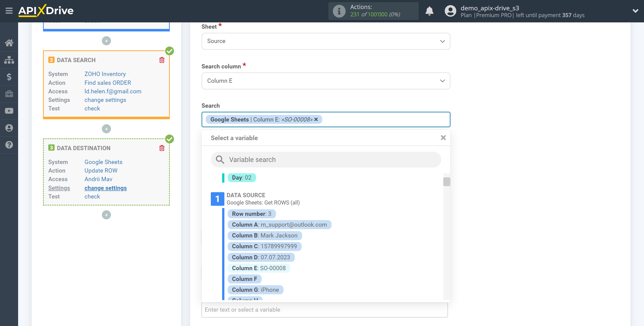Select the Column F variable

[x=245, y=279]
